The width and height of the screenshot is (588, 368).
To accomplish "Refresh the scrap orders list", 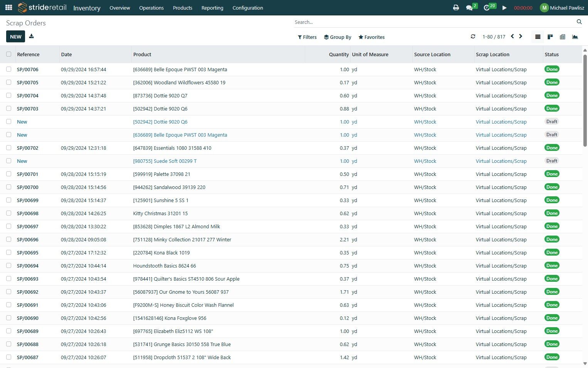I will 473,37.
